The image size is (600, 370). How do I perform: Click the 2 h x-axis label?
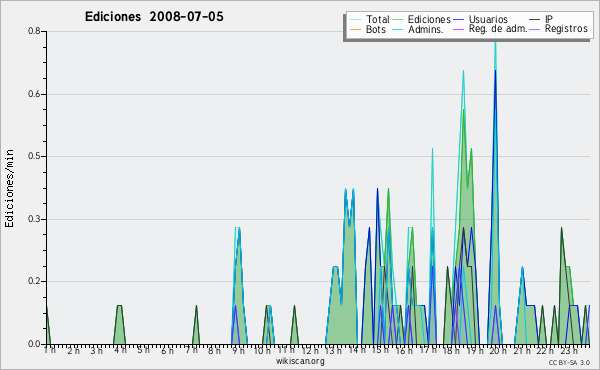73,350
